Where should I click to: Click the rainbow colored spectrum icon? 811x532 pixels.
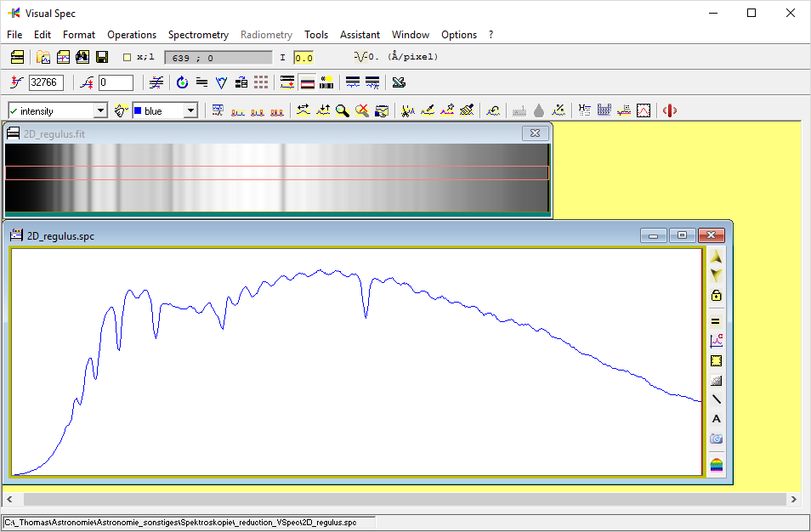[x=716, y=465]
